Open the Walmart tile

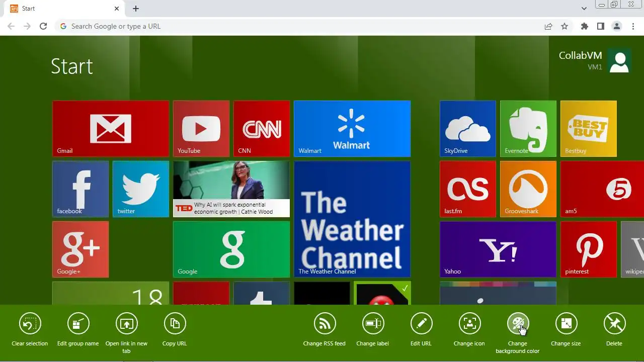click(352, 129)
